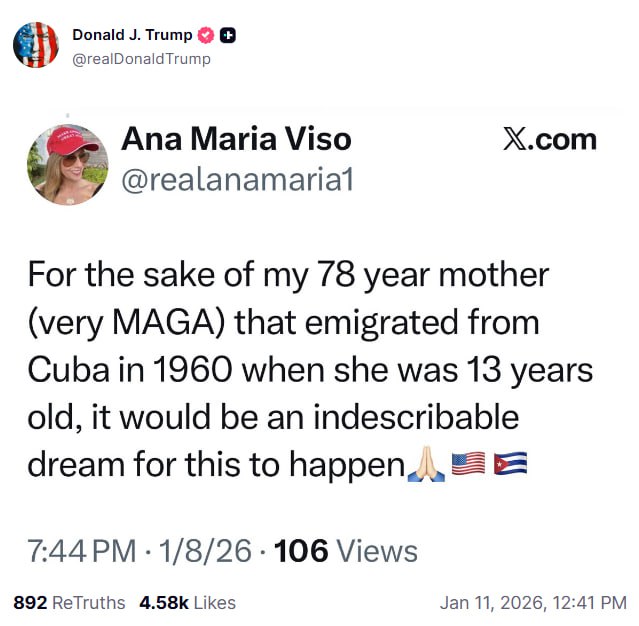
Task: Click the Jan 11, 2026 post timestamp
Action: [x=533, y=602]
